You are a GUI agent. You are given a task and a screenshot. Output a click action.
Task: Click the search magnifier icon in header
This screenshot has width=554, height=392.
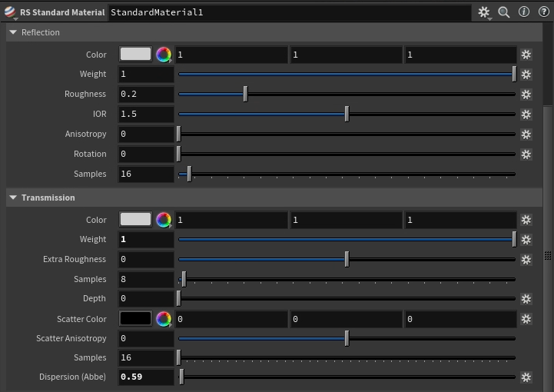pos(504,12)
